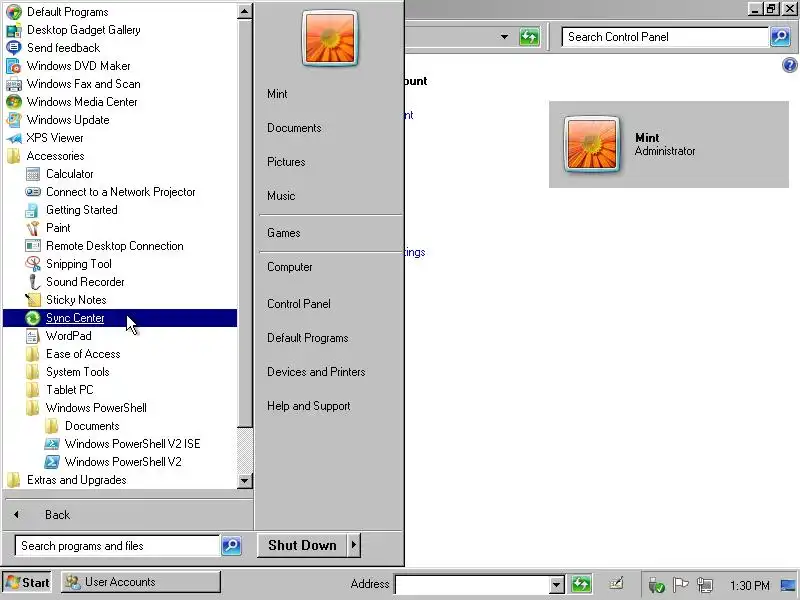Click the Send feedback icon

(14, 48)
